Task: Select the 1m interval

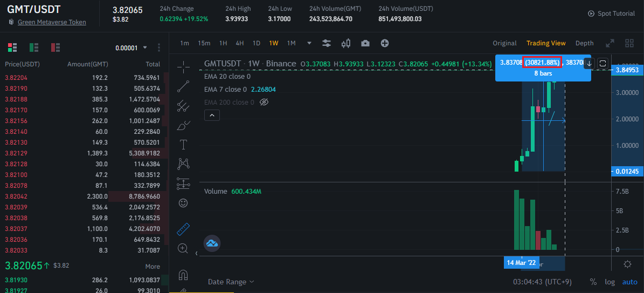Action: pyautogui.click(x=184, y=43)
